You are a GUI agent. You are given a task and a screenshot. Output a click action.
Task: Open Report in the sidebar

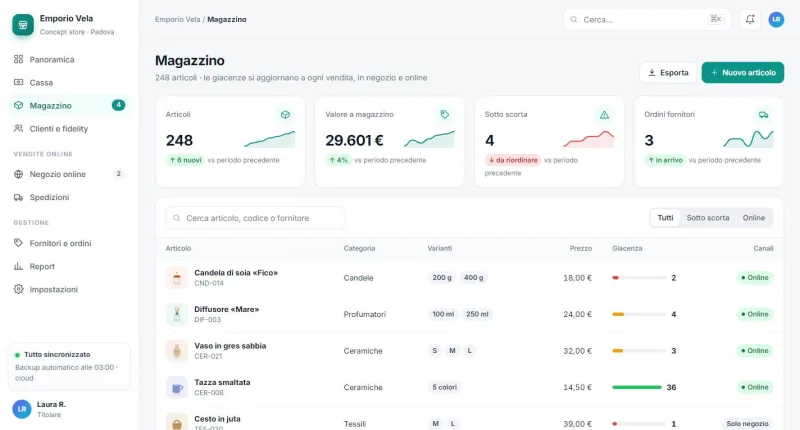(x=69, y=266)
